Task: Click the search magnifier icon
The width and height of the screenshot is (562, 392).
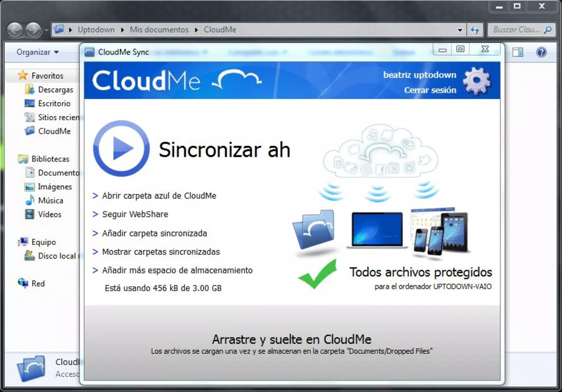Action: [x=548, y=30]
